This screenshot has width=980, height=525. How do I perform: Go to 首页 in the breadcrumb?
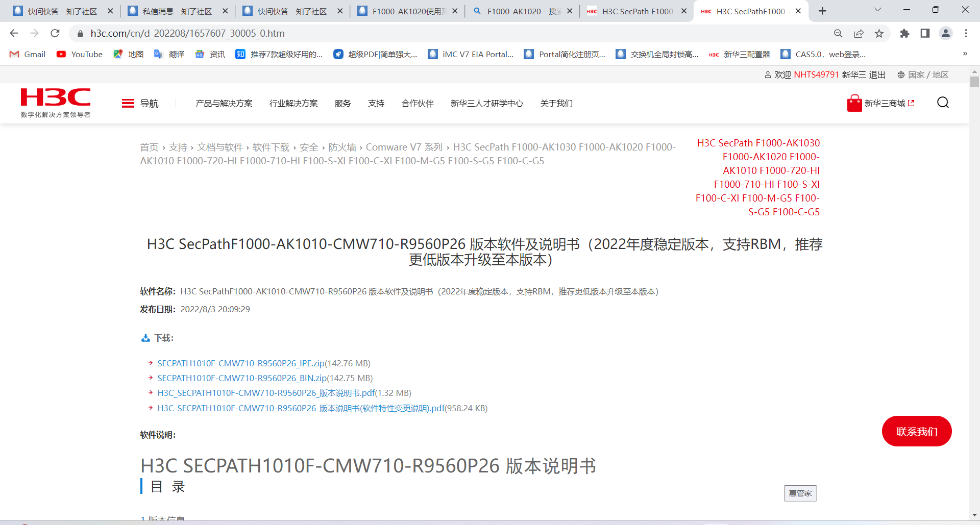pos(149,147)
